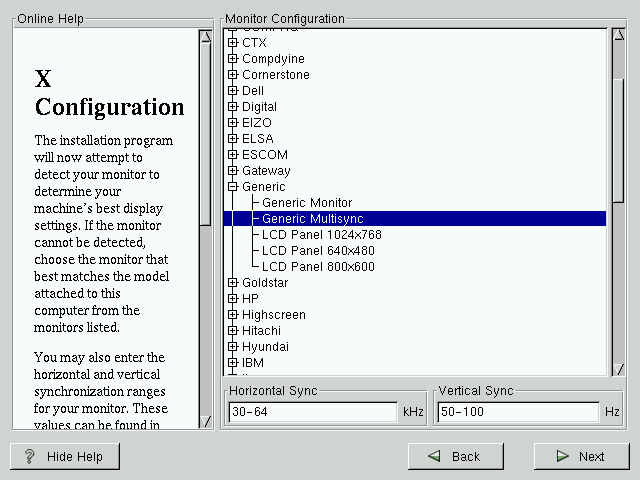Click the Hide Help button
The height and width of the screenshot is (480, 640).
[64, 456]
